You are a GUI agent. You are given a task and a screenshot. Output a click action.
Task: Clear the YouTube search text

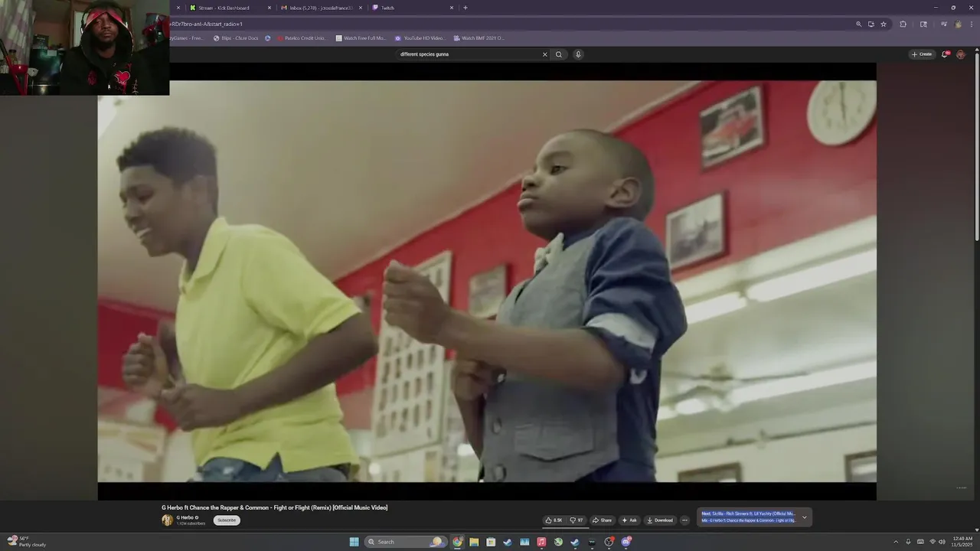545,54
